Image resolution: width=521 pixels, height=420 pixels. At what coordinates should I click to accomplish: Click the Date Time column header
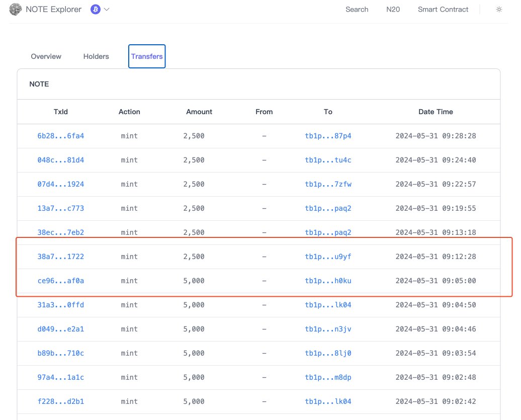tap(436, 112)
